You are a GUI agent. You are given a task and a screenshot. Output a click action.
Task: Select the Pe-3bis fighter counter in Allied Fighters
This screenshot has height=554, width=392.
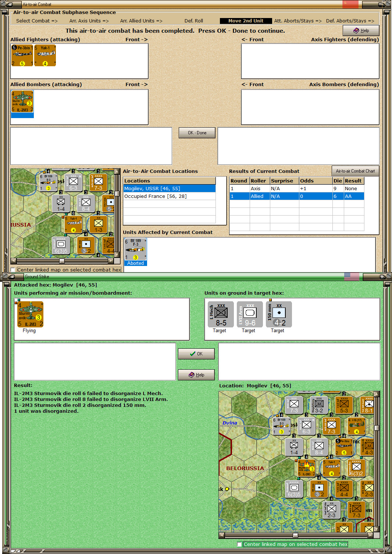tap(22, 55)
